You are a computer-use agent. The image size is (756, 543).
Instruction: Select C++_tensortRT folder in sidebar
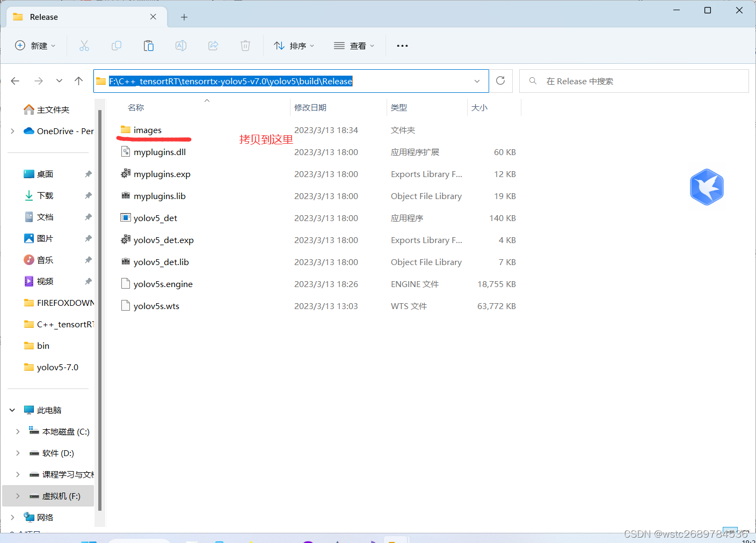coord(59,324)
